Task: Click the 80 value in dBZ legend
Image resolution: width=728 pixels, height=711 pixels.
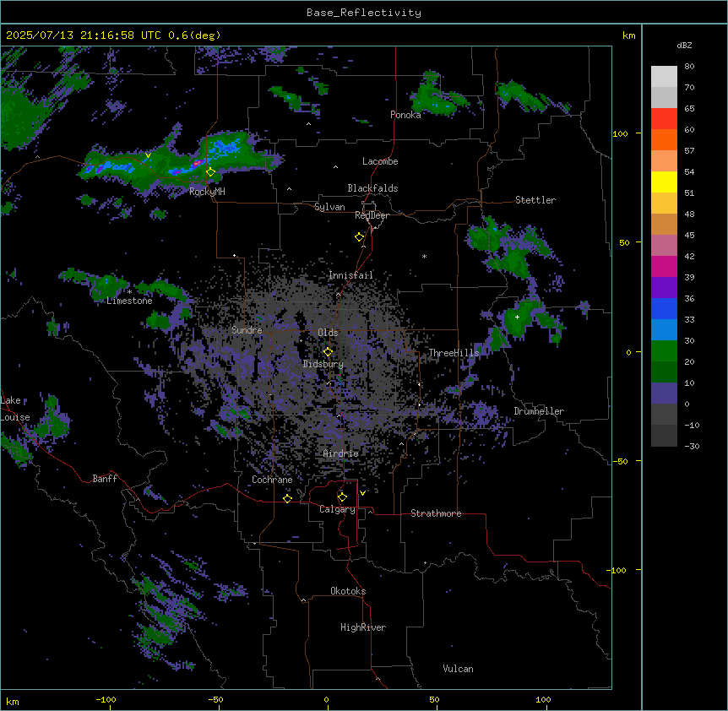Action: [x=689, y=67]
